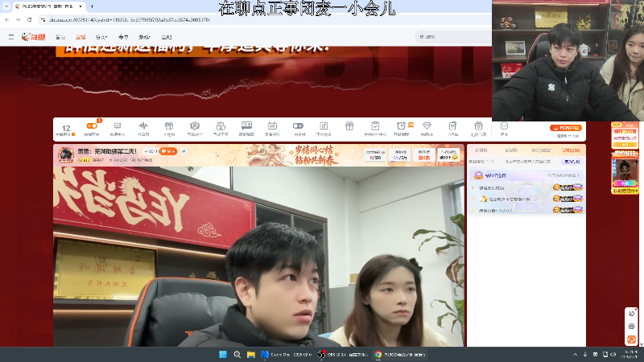Image resolution: width=644 pixels, height=362 pixels.
Task: Click the AD calendar icon
Action: [272, 126]
